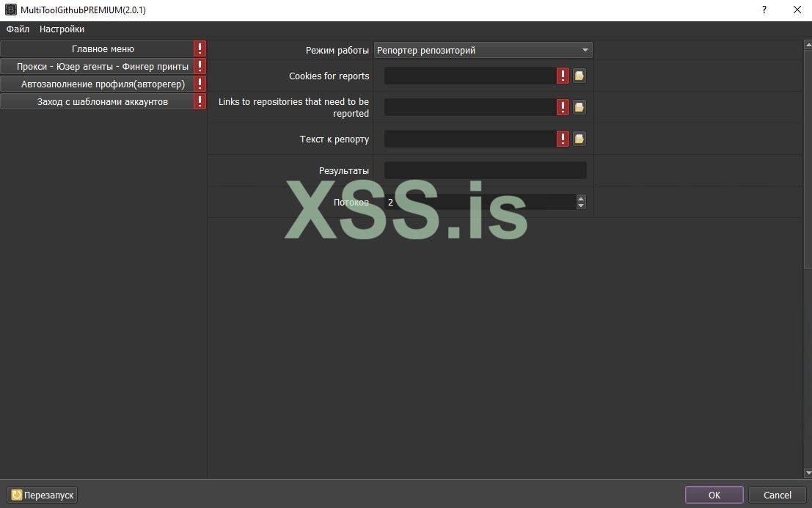Screen dimensions: 812x508
Task: Click the red warning icon in Cookies for reports
Action: click(x=563, y=76)
